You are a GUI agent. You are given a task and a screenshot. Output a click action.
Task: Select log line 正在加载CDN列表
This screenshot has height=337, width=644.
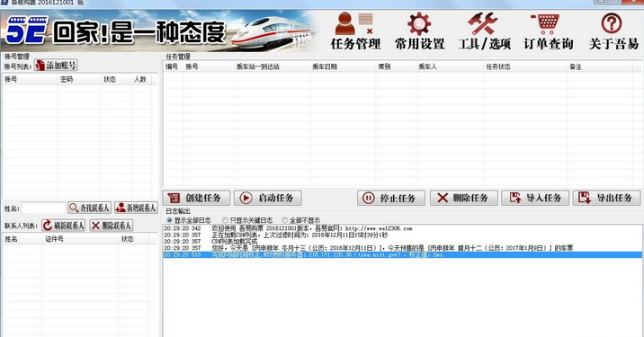point(403,235)
